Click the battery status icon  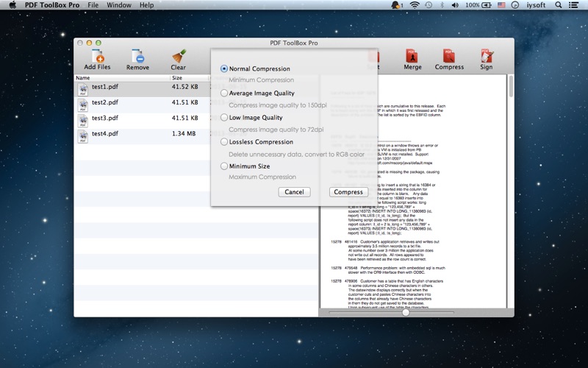click(487, 5)
